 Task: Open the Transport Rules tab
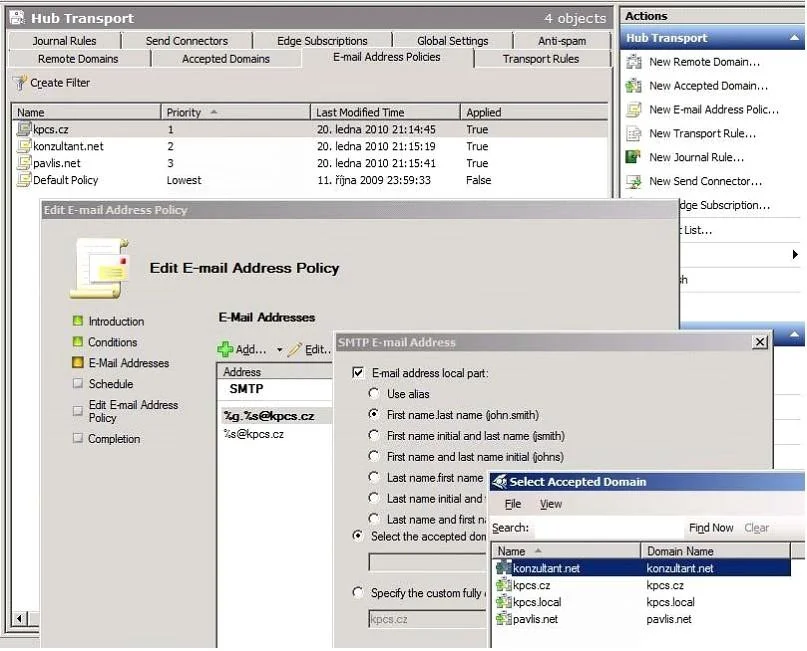pyautogui.click(x=541, y=59)
